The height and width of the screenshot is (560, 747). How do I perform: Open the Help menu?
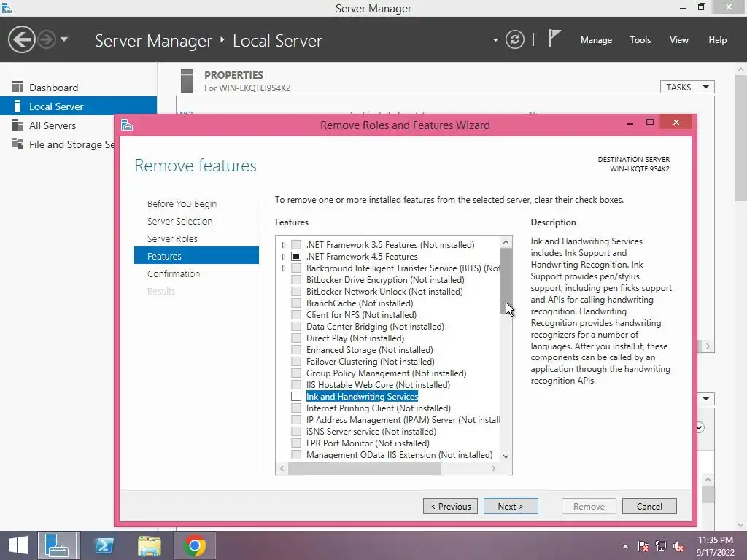tap(717, 40)
